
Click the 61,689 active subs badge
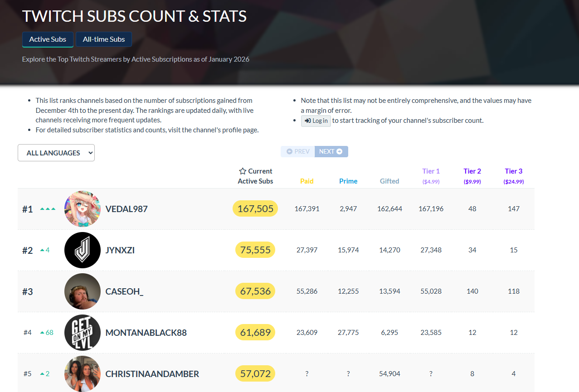(x=255, y=332)
